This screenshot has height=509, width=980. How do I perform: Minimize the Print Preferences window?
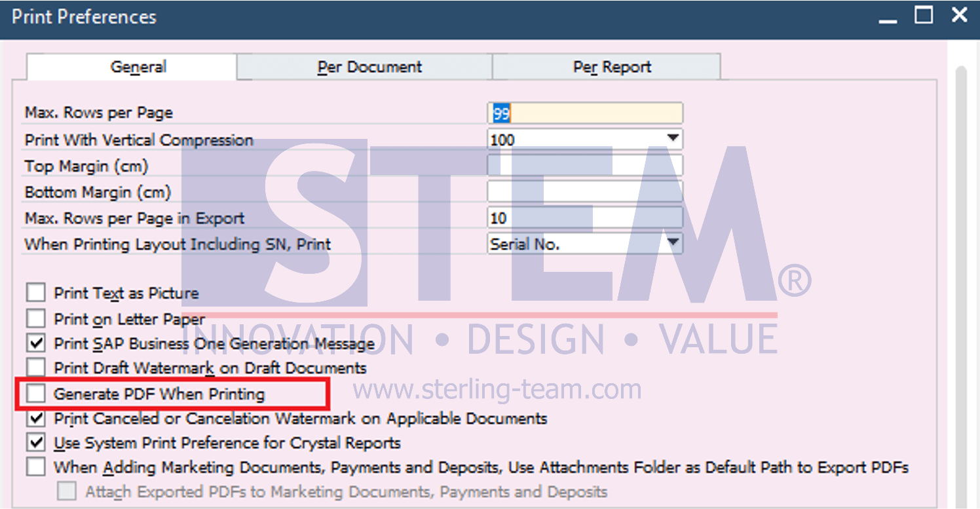pyautogui.click(x=888, y=16)
